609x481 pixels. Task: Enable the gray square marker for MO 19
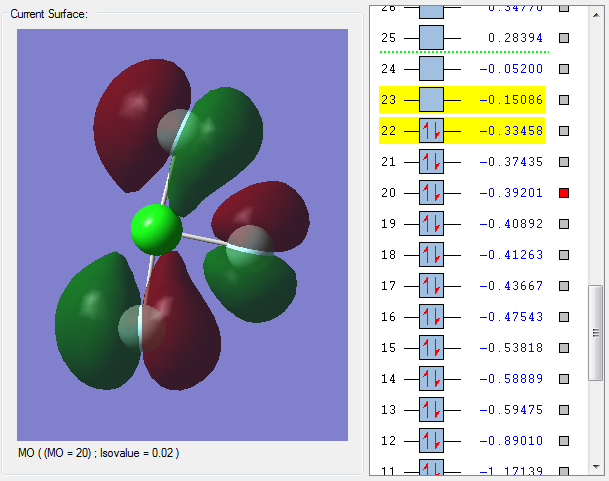(x=564, y=224)
